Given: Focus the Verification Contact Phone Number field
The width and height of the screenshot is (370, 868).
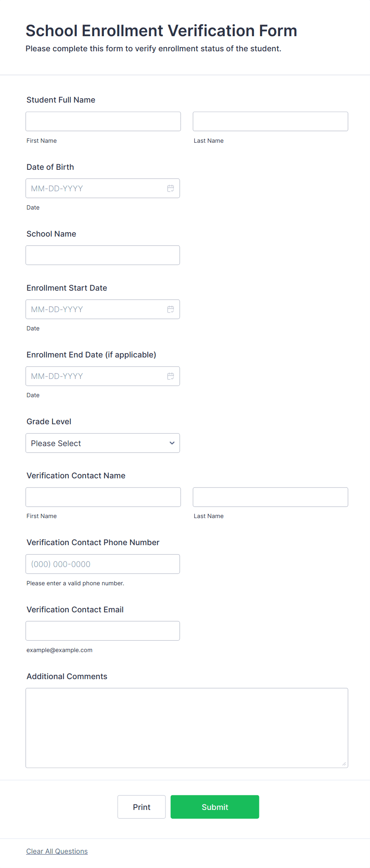Looking at the screenshot, I should coord(103,564).
